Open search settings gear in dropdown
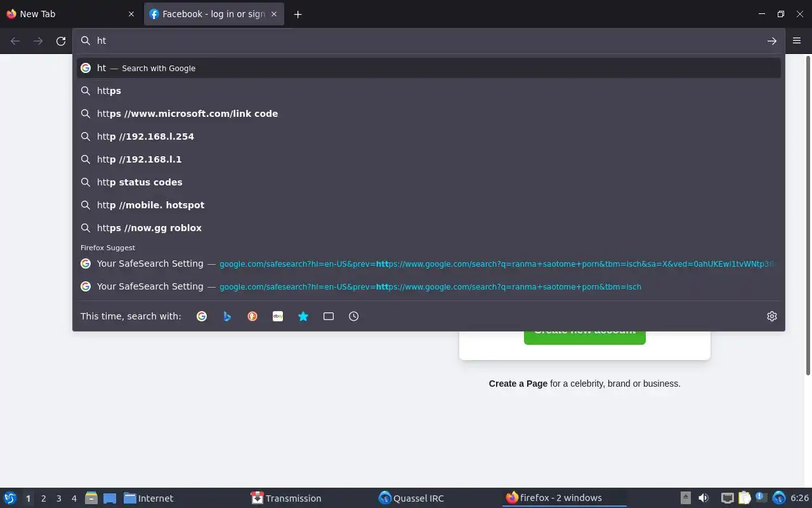This screenshot has height=508, width=812. coord(772,316)
